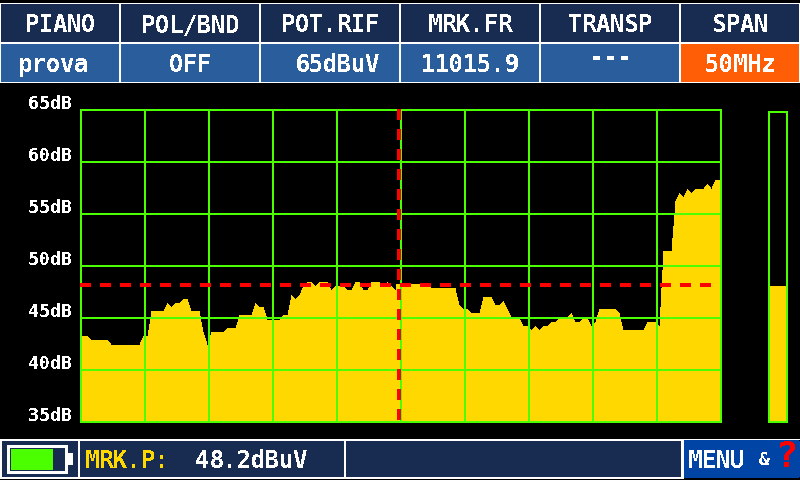Image resolution: width=800 pixels, height=480 pixels.
Task: Click the red question mark help icon
Action: (x=787, y=454)
